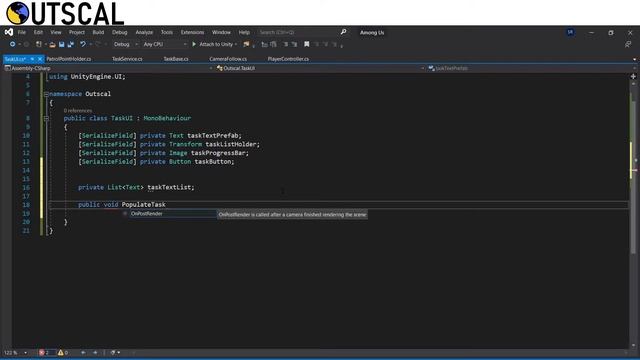The height and width of the screenshot is (360, 640).
Task: Click the '0 references' CodeLens link
Action: click(78, 111)
